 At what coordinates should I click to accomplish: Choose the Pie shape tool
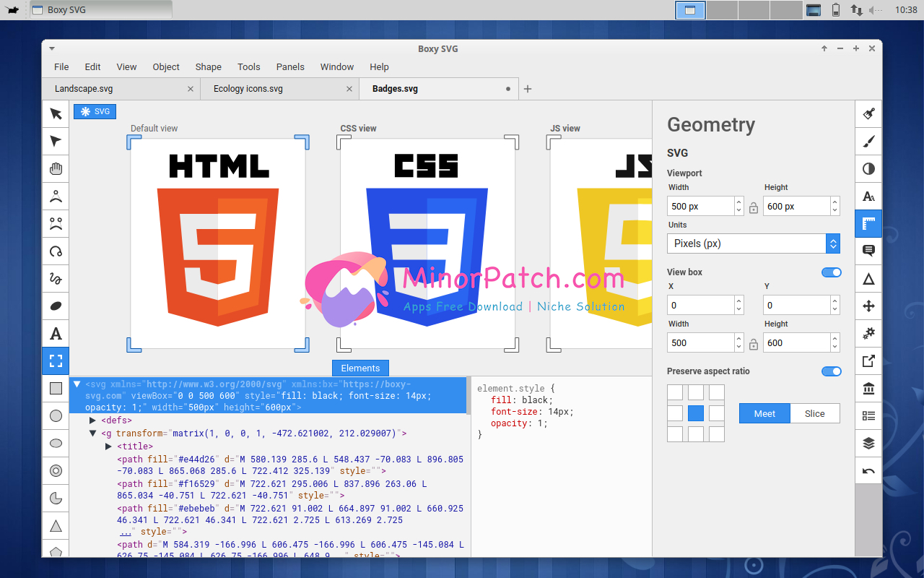[56, 498]
